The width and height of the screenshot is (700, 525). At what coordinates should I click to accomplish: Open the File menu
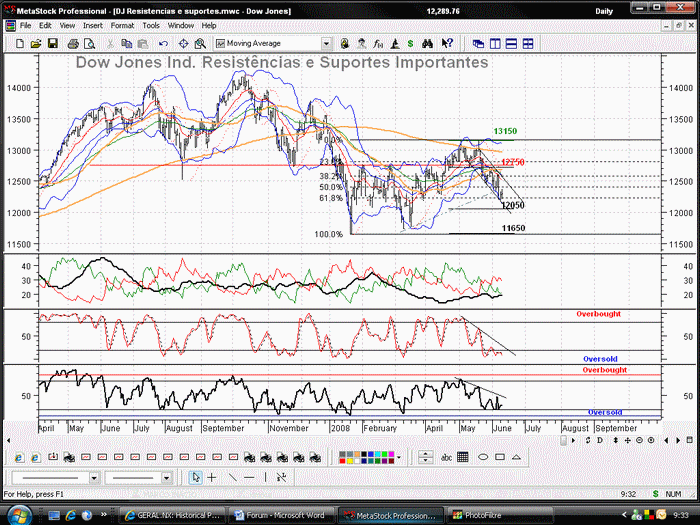(25, 25)
